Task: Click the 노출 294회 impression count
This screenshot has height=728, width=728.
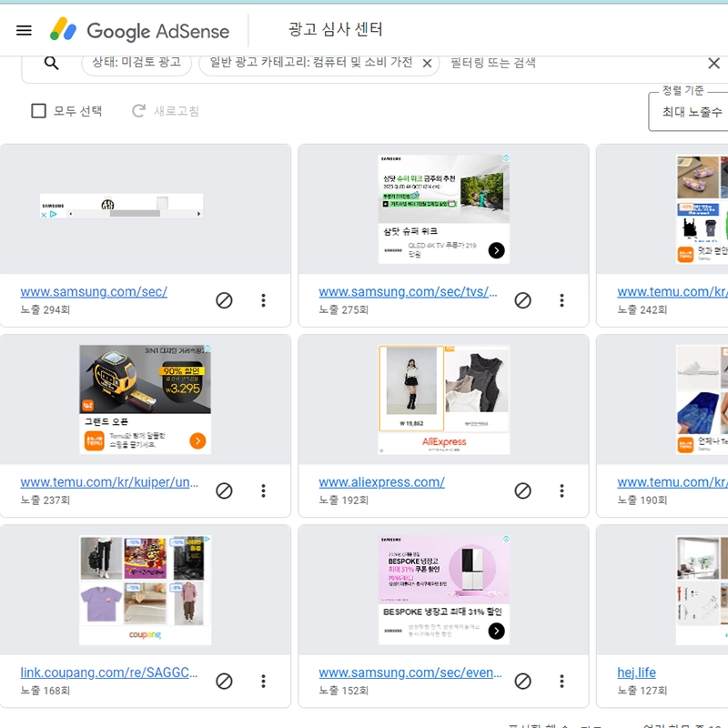Action: (45, 309)
